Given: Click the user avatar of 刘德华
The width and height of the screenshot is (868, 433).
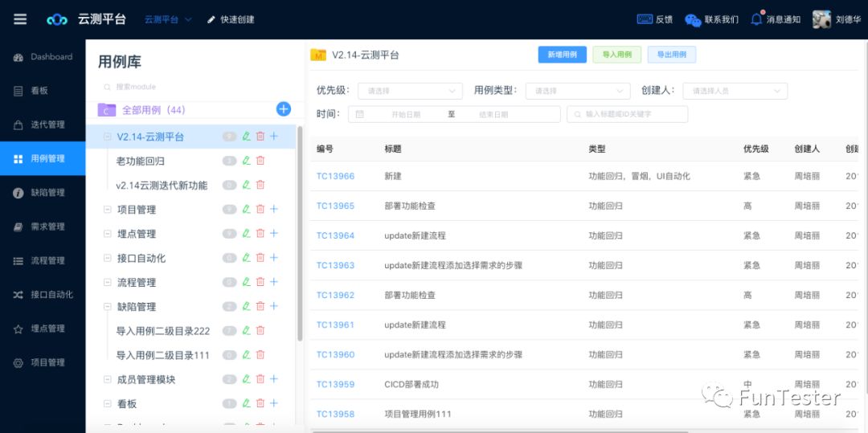Looking at the screenshot, I should (x=821, y=19).
